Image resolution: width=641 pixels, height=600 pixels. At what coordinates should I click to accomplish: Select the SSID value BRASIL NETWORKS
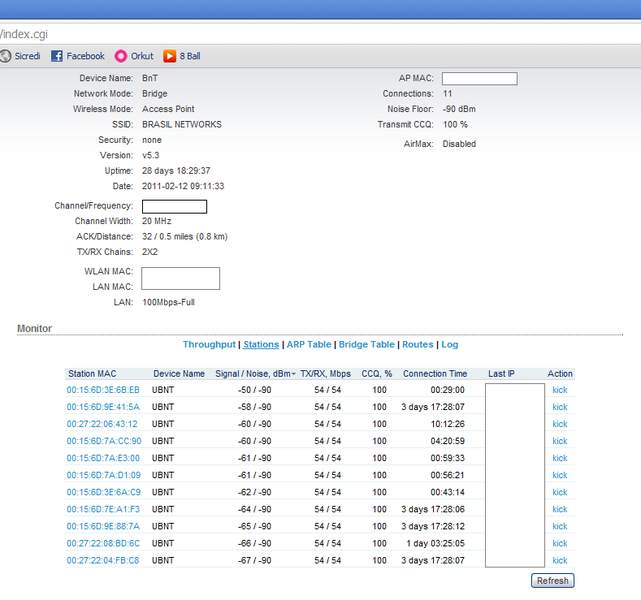(182, 125)
